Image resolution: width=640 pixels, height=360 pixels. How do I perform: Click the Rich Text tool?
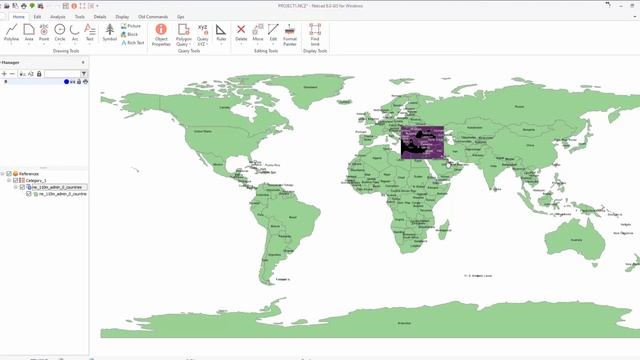tap(133, 42)
